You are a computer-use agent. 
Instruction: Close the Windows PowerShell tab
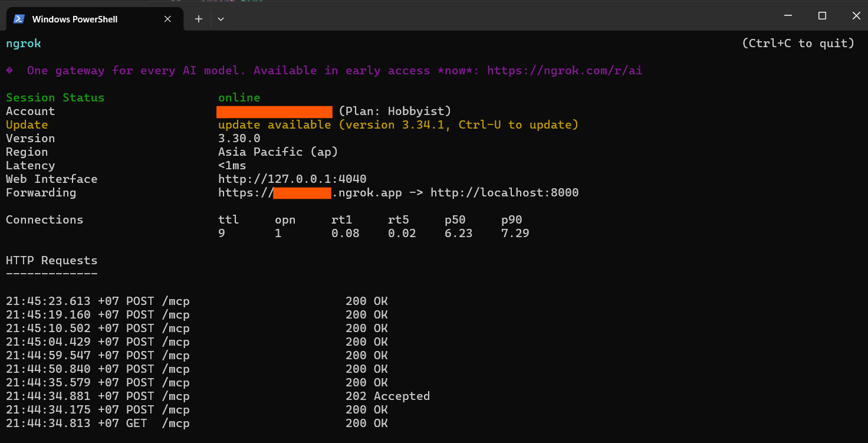(167, 19)
